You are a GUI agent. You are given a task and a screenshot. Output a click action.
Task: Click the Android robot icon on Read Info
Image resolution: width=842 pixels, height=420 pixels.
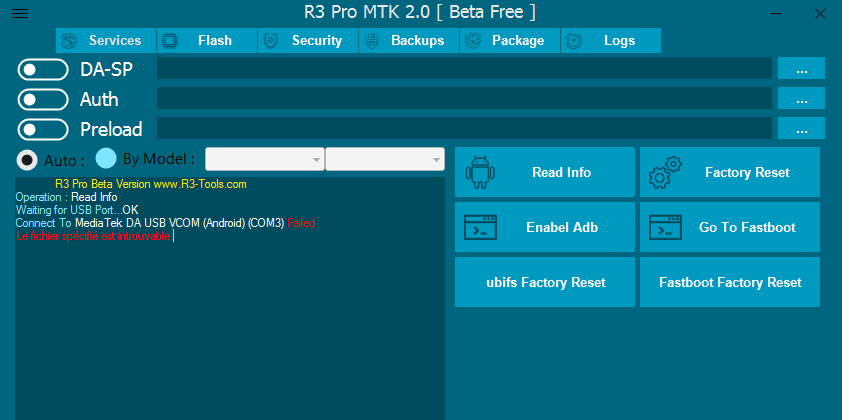tap(480, 172)
